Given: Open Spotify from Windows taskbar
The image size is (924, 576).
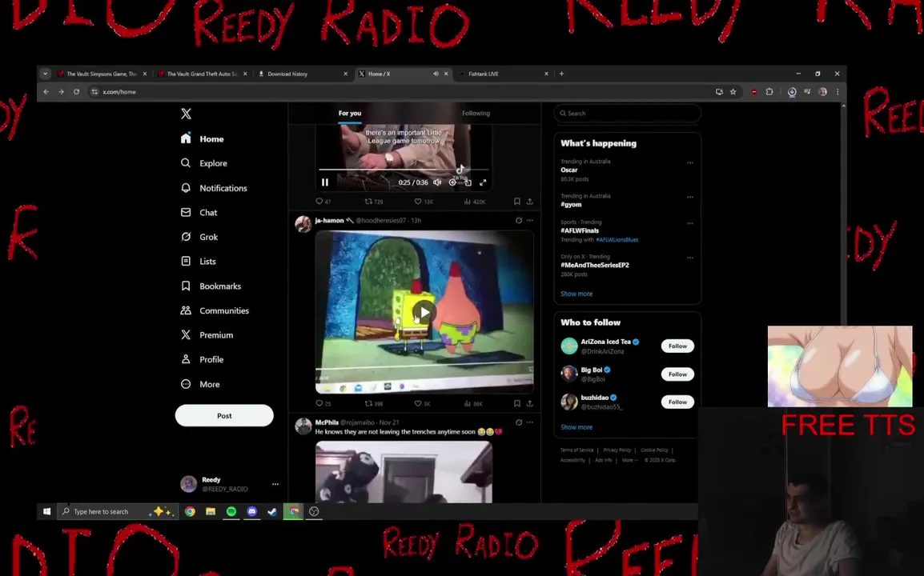Looking at the screenshot, I should pos(231,511).
